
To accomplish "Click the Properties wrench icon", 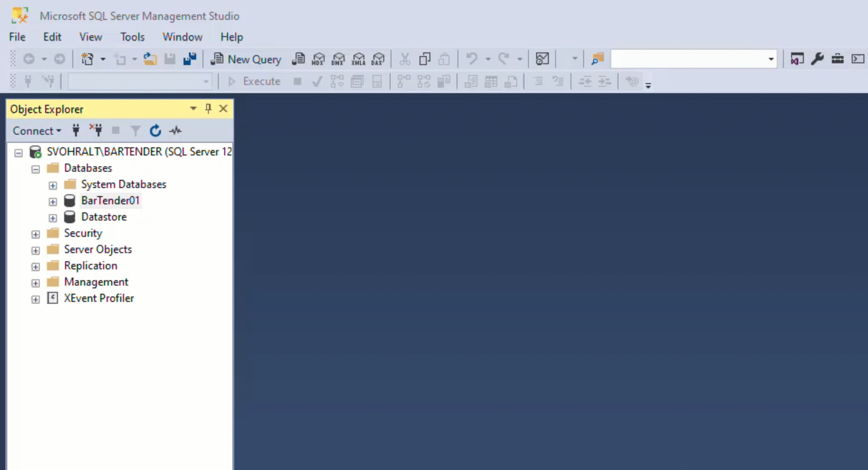I will tap(817, 59).
